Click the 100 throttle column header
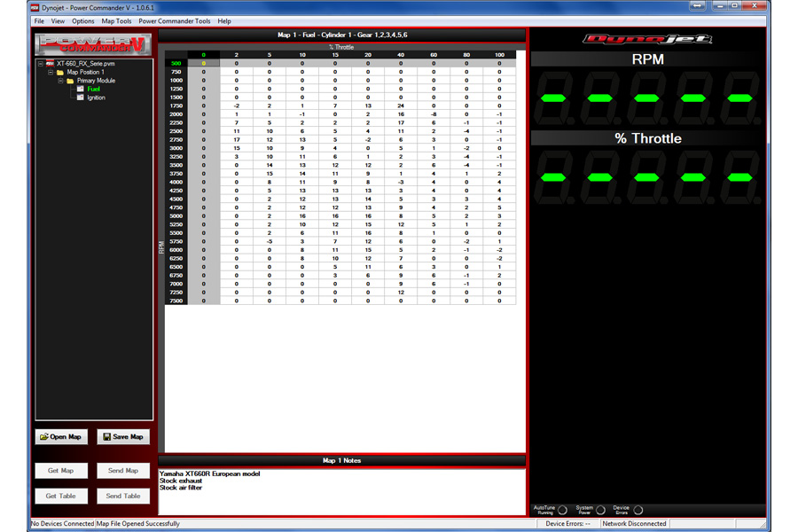The height and width of the screenshot is (532, 798). [499, 55]
